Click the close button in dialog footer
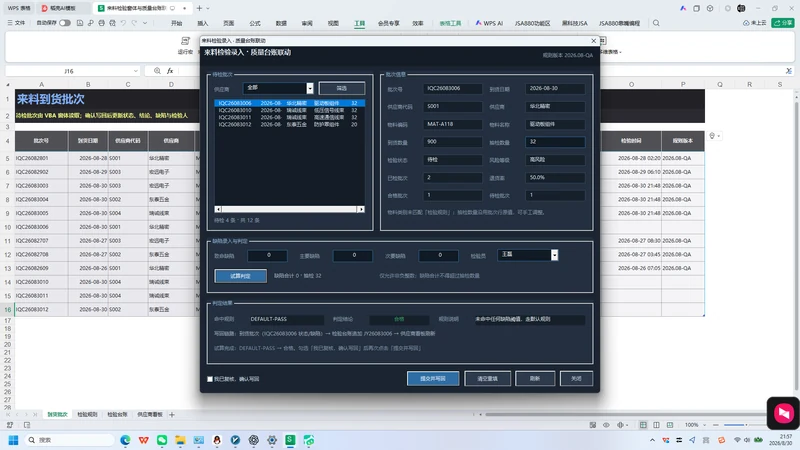This screenshot has width=800, height=450. (576, 379)
